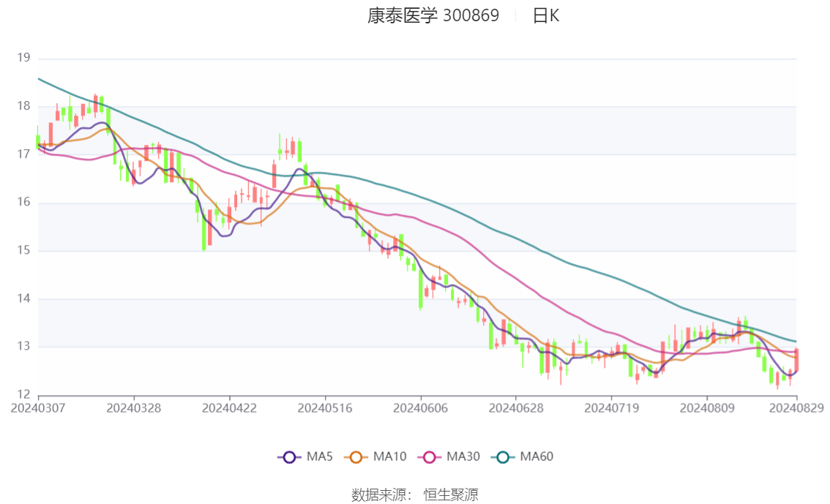Toggle the MA30 series in the legend

pos(449,457)
